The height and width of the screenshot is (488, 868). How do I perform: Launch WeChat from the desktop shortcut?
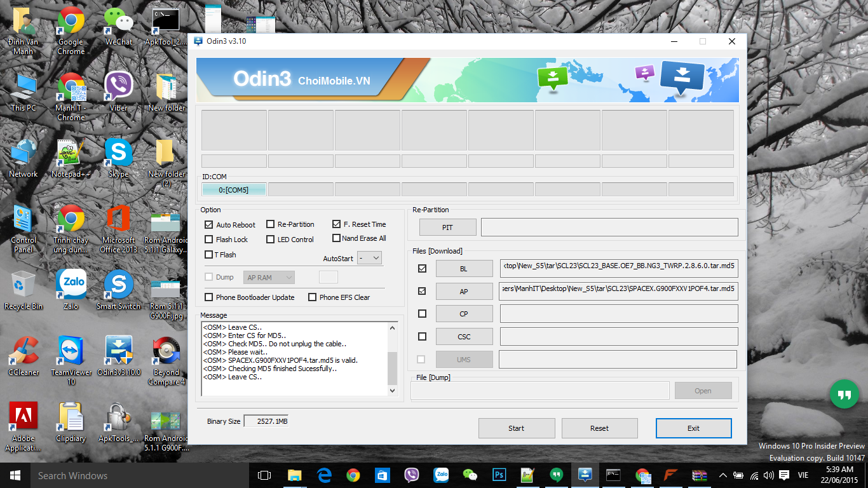pyautogui.click(x=119, y=27)
